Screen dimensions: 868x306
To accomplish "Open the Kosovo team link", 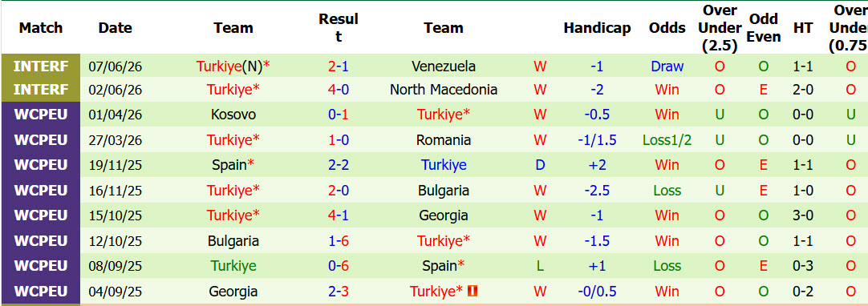I will [x=233, y=115].
